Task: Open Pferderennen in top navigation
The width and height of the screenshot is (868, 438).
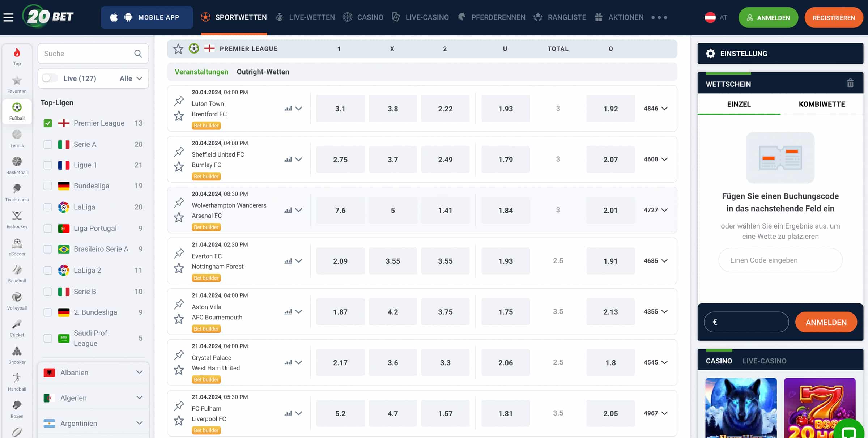Action: coord(492,17)
